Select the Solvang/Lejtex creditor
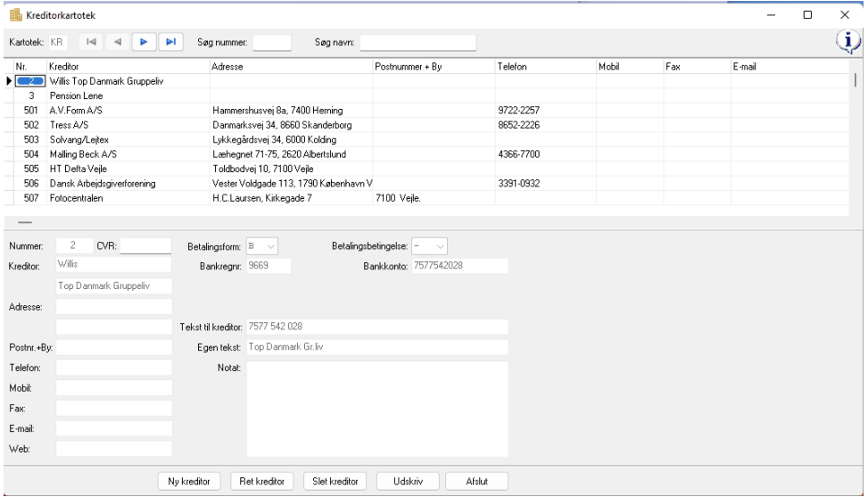Image resolution: width=868 pixels, height=497 pixels. (426, 139)
